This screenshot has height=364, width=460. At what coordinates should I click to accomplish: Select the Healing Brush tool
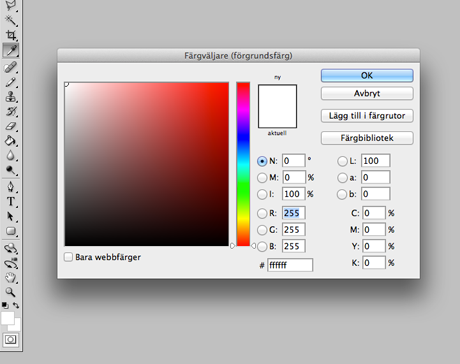click(x=11, y=67)
